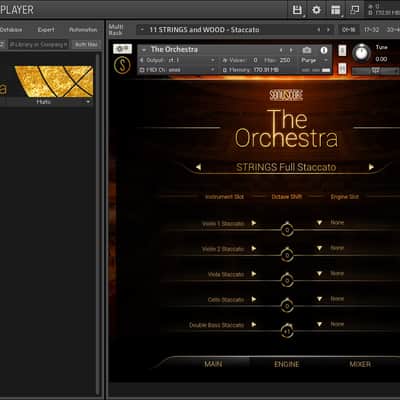Adjust Double Bass octave shift dial
The height and width of the screenshot is (400, 400).
click(287, 331)
